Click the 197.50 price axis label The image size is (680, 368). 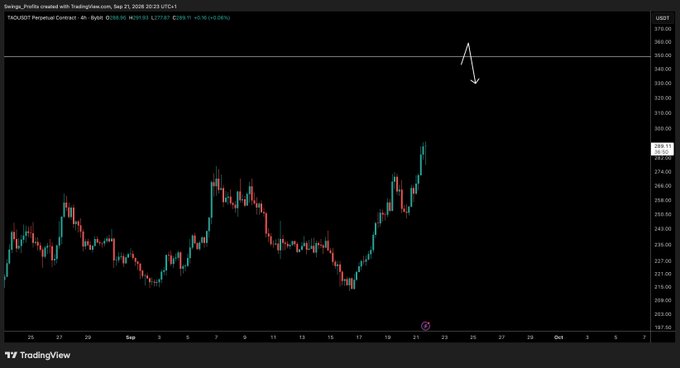pos(663,328)
